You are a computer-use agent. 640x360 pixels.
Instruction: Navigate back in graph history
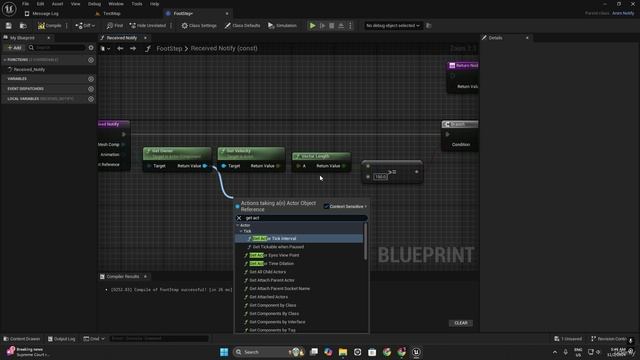[x=120, y=49]
